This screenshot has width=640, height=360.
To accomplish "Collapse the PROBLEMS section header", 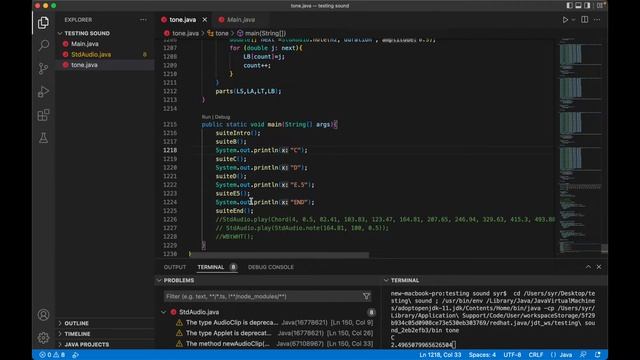I will pyautogui.click(x=179, y=280).
